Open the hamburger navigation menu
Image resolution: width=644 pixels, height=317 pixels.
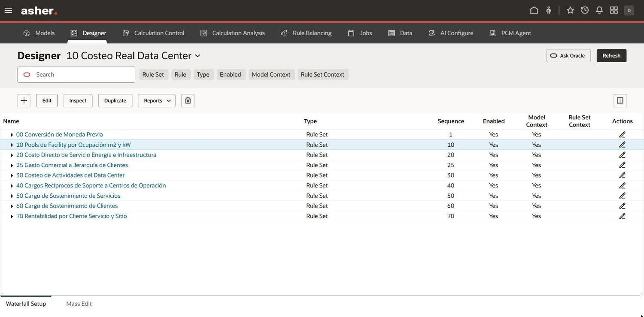[x=8, y=10]
